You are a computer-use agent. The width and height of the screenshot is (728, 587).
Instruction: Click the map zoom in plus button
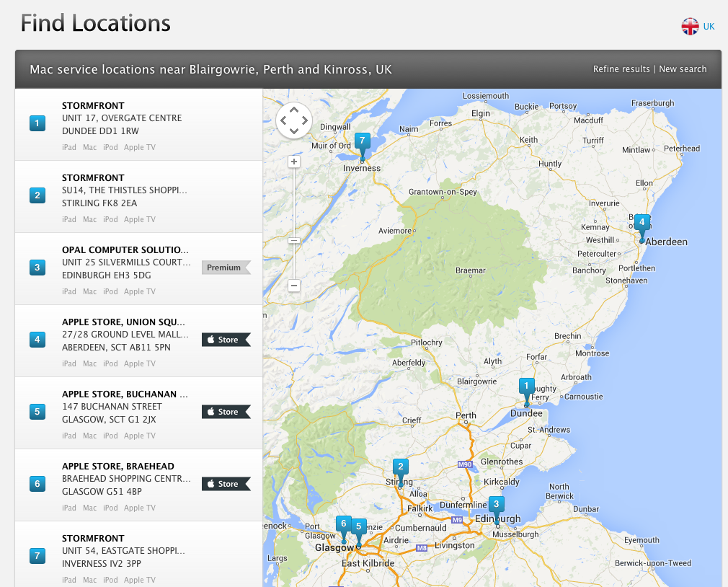[294, 162]
